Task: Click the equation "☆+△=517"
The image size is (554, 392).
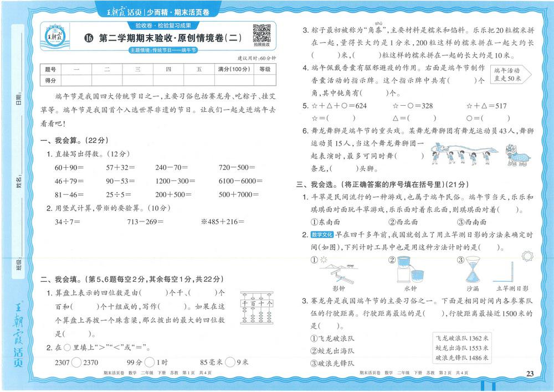Action: tap(486, 106)
